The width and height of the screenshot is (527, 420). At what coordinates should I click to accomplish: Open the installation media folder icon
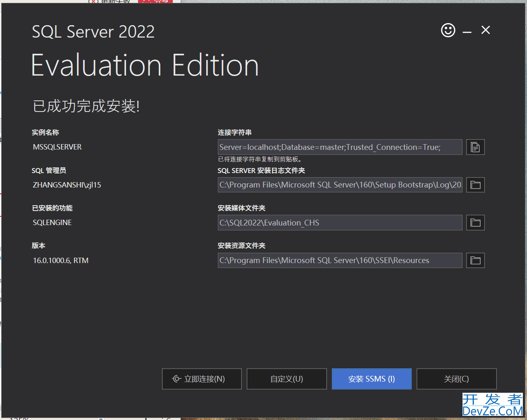point(475,223)
